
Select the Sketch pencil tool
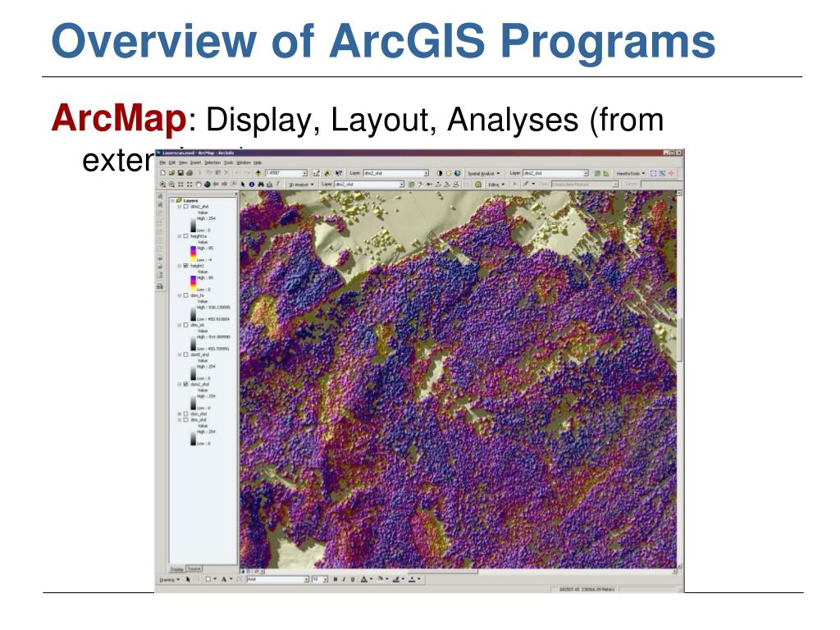(x=526, y=184)
